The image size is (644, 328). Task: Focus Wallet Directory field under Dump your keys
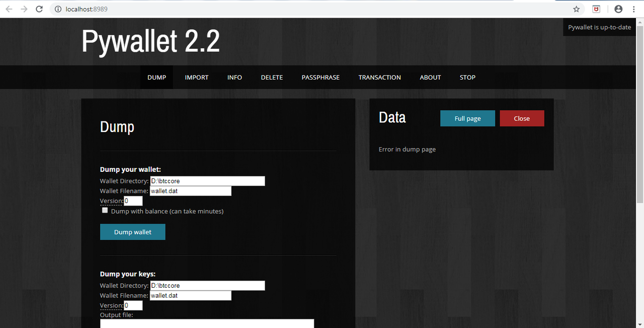pos(207,286)
